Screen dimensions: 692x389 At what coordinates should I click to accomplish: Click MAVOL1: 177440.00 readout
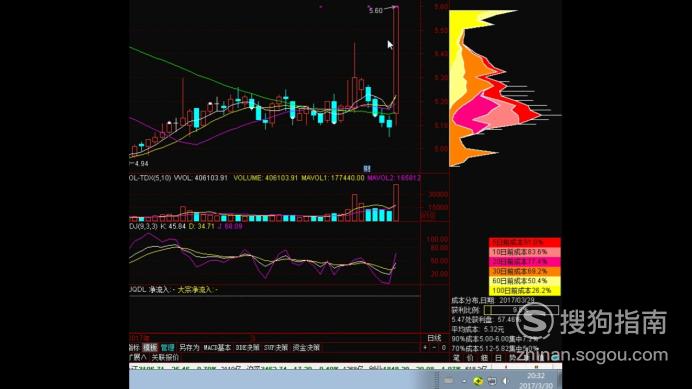coord(333,178)
